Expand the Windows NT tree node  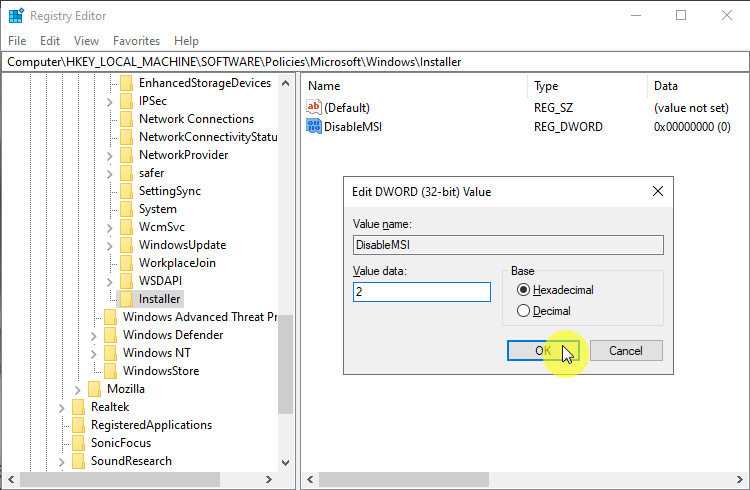coord(94,353)
